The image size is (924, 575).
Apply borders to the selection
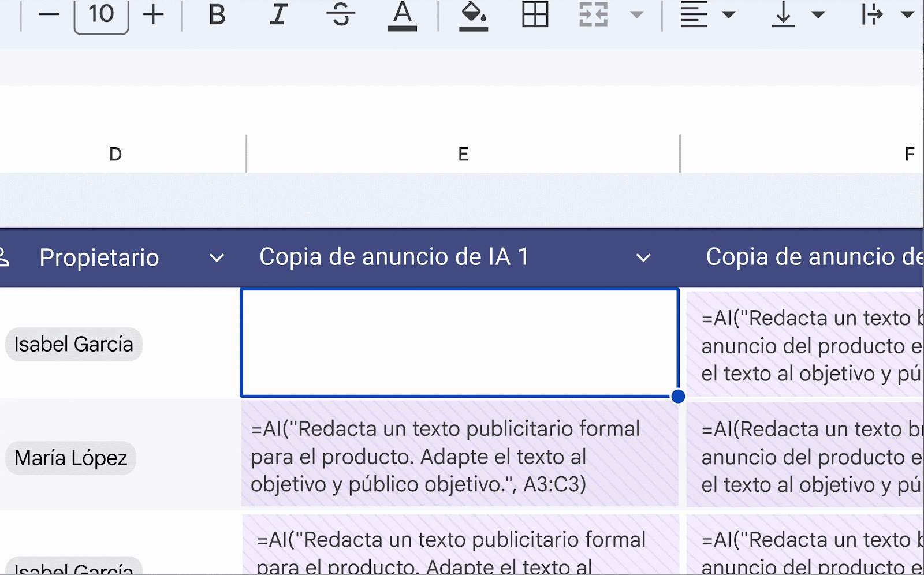click(534, 16)
